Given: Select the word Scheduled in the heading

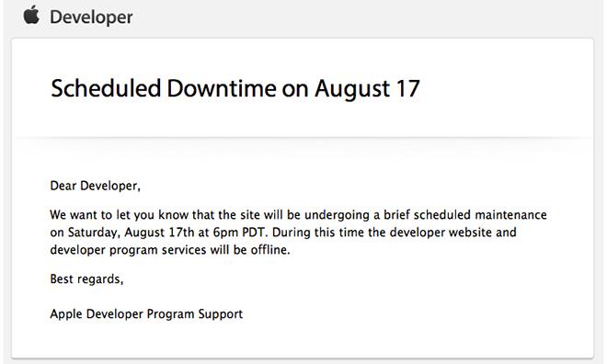Looking at the screenshot, I should point(106,88).
